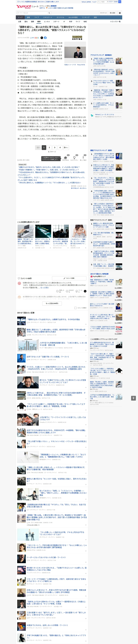Click the ヘルプ link in header
Image resolution: width=138 pixels, height=644 pixels.
click(x=94, y=2)
